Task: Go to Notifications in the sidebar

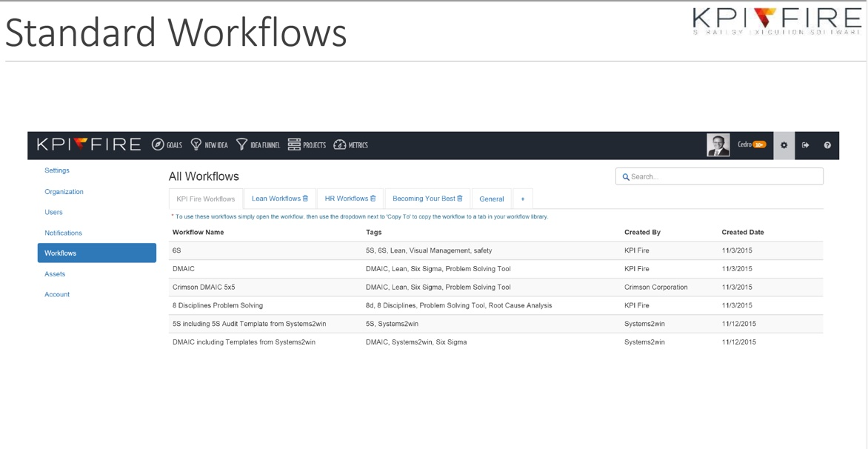Action: tap(63, 233)
